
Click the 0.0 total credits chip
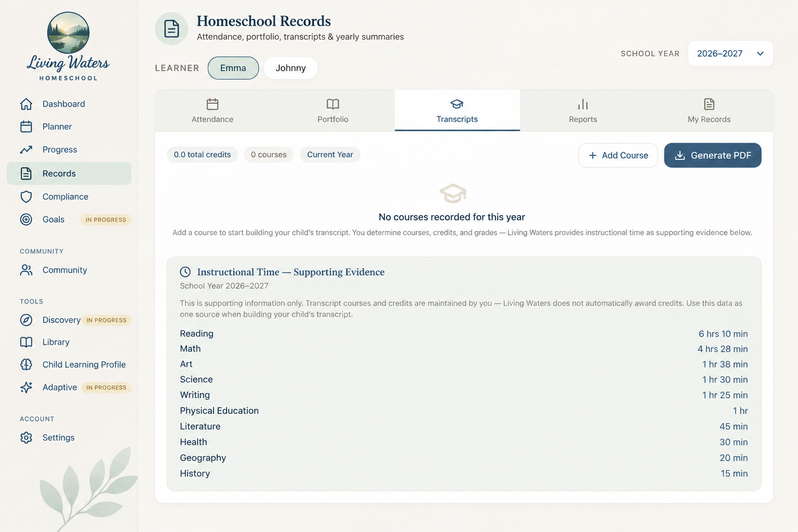point(202,155)
